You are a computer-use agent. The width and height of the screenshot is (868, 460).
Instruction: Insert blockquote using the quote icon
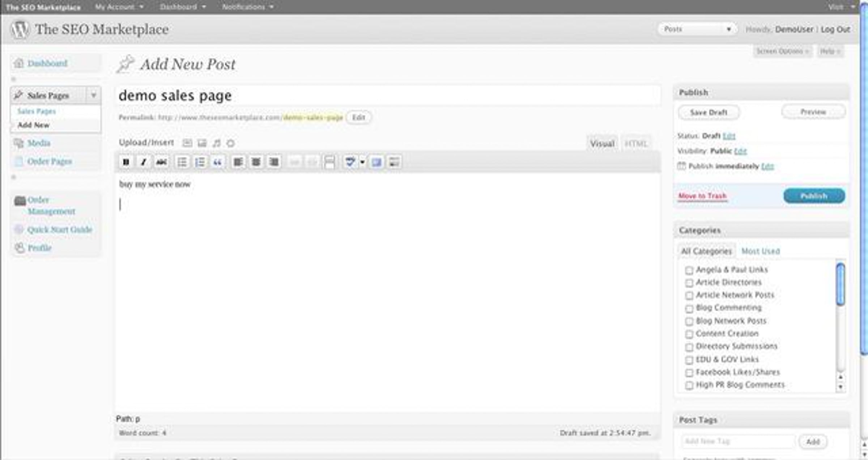tap(217, 162)
